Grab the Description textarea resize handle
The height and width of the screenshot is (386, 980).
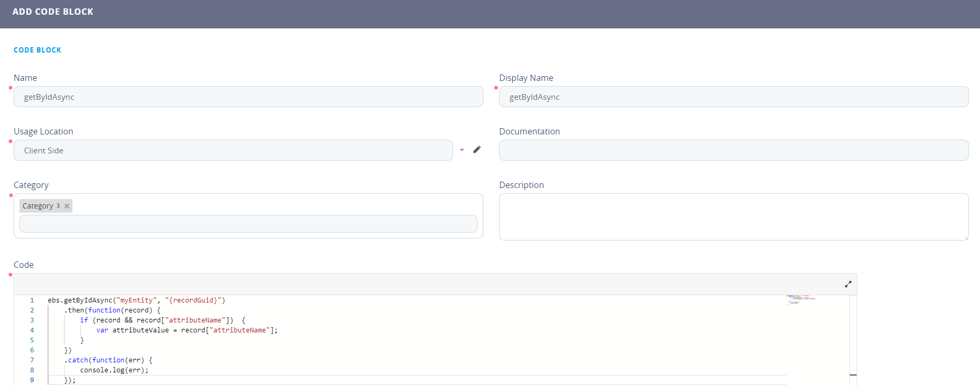966,238
